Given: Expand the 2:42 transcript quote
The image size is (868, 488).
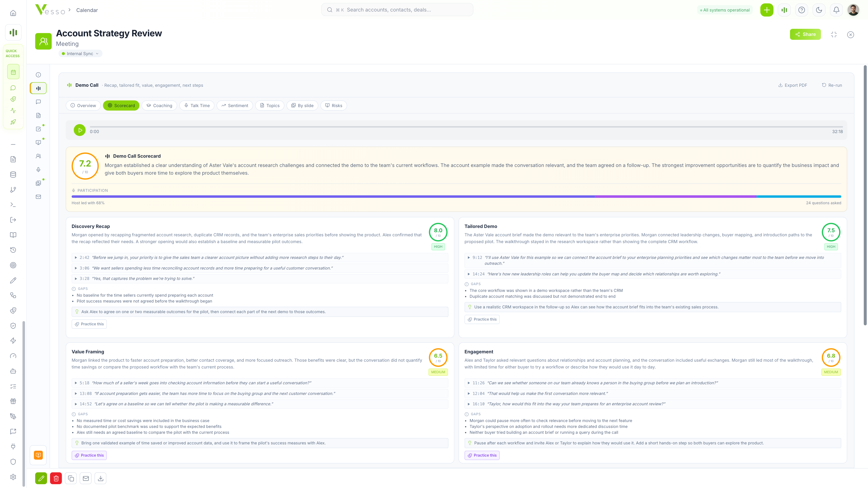Looking at the screenshot, I should (x=260, y=258).
